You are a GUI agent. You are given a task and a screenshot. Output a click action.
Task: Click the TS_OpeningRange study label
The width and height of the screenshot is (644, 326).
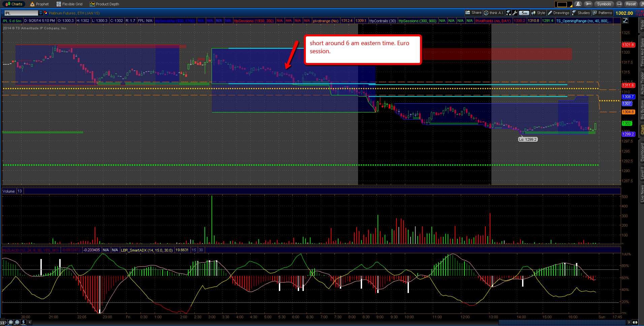(584, 21)
